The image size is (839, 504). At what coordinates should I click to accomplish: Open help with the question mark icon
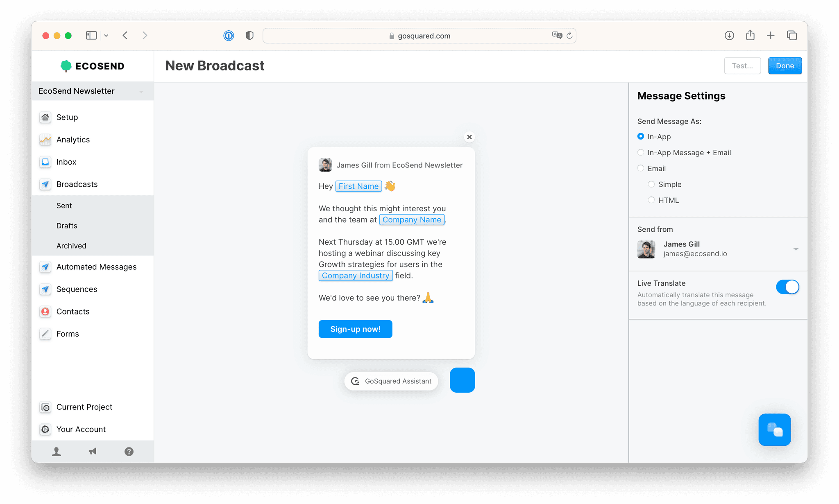click(129, 452)
